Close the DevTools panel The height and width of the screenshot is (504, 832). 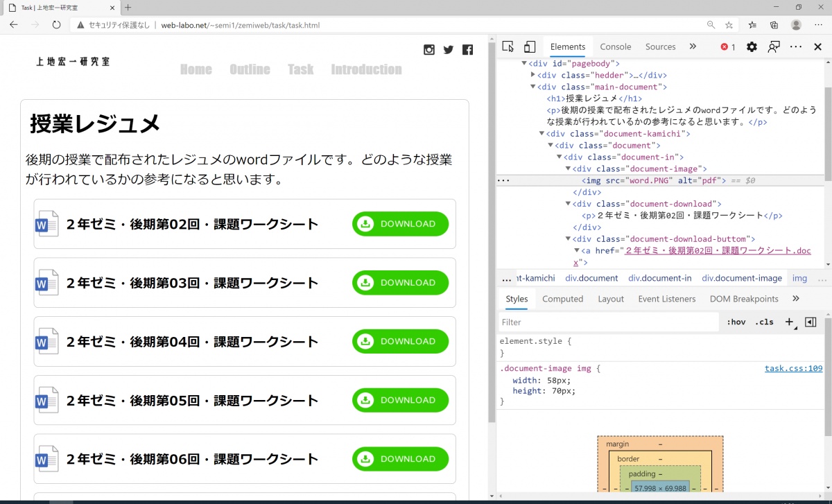817,47
